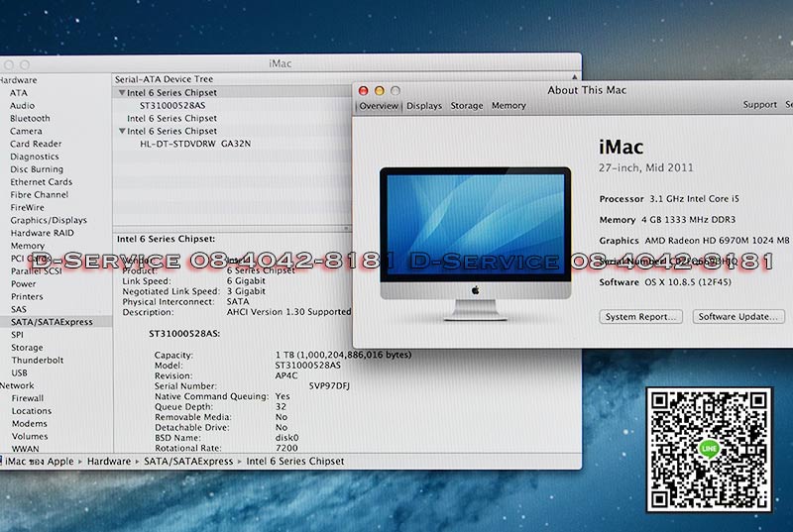The image size is (793, 532).
Task: Select Hardware RAID in the sidebar
Action: click(42, 233)
